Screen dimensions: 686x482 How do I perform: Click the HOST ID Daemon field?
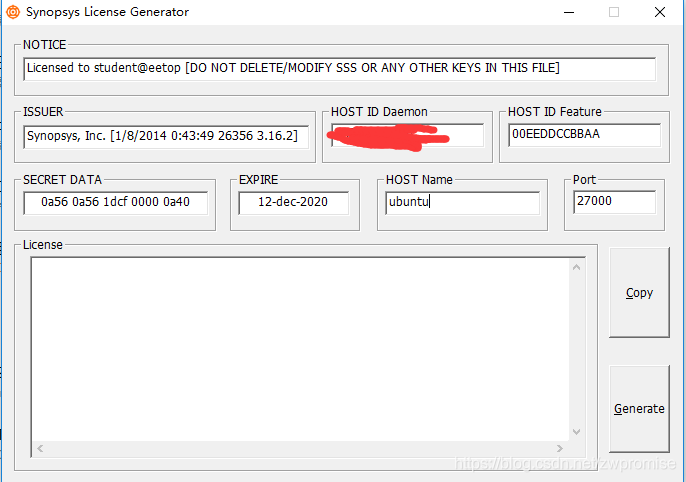pos(407,135)
